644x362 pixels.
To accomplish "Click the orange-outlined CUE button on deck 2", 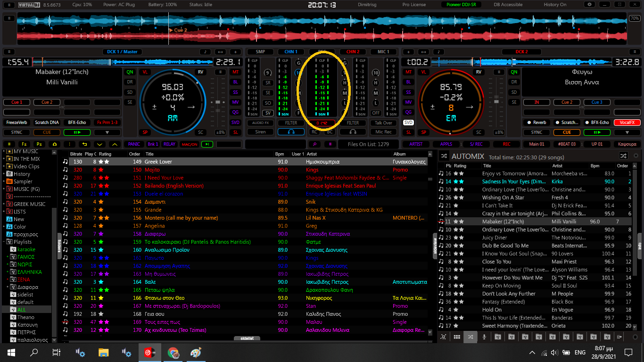I will click(x=567, y=132).
